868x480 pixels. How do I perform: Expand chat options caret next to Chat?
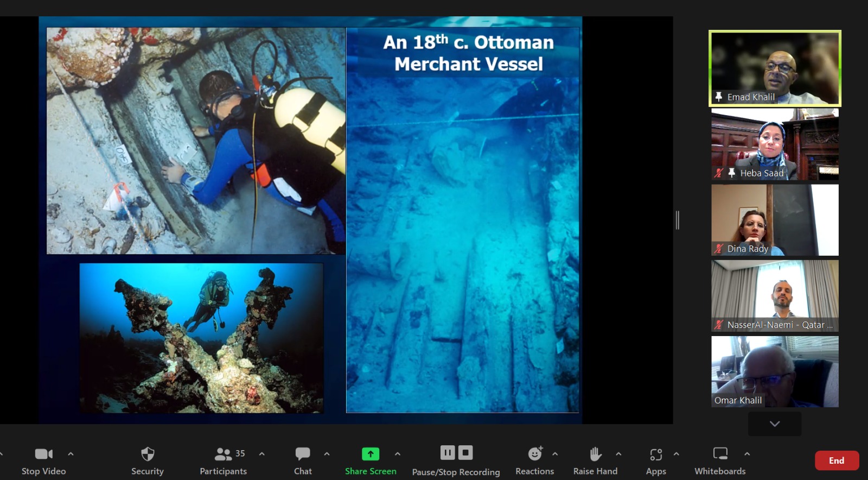pos(327,454)
